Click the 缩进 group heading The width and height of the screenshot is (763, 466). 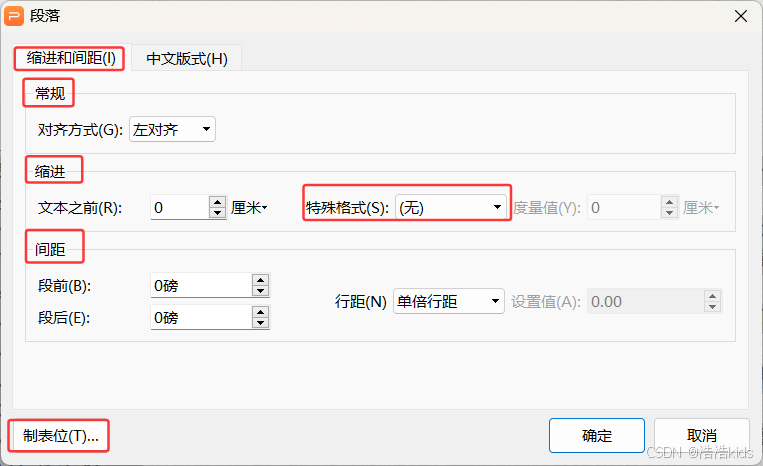click(x=50, y=172)
